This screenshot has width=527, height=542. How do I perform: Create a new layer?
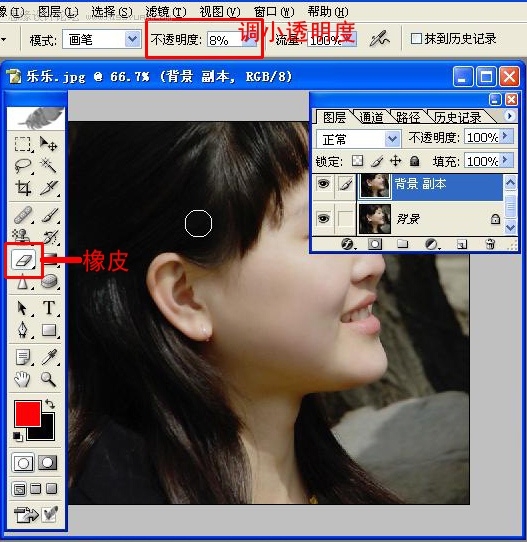coord(461,244)
